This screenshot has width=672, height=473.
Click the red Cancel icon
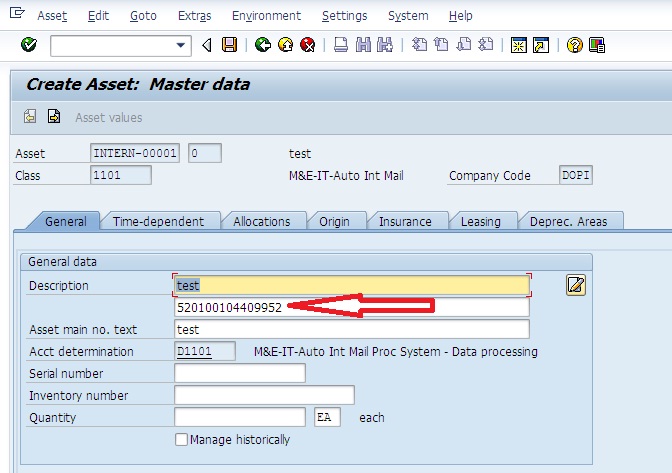308,45
